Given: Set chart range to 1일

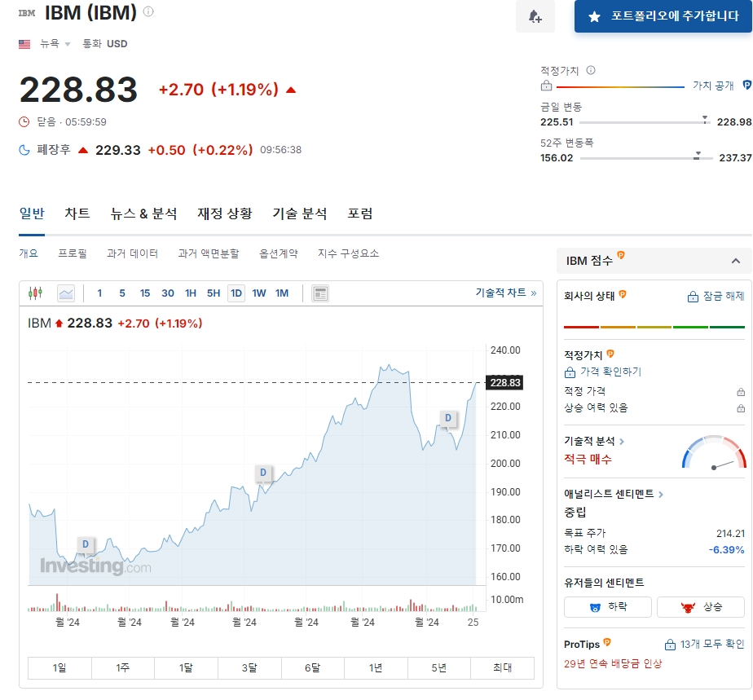Looking at the screenshot, I should tap(59, 667).
